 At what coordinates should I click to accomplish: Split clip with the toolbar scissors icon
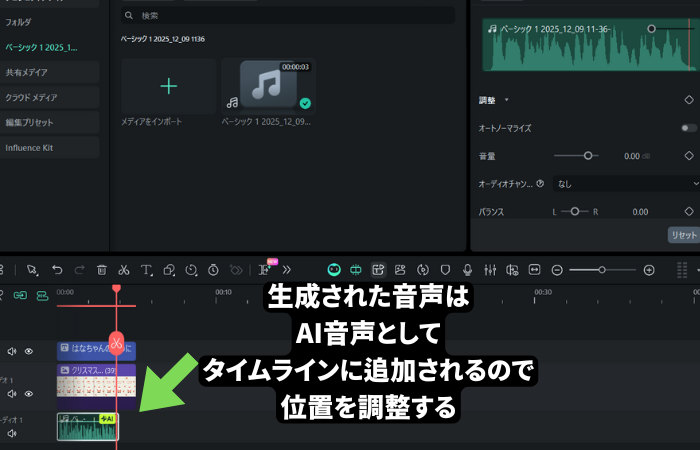(x=124, y=270)
